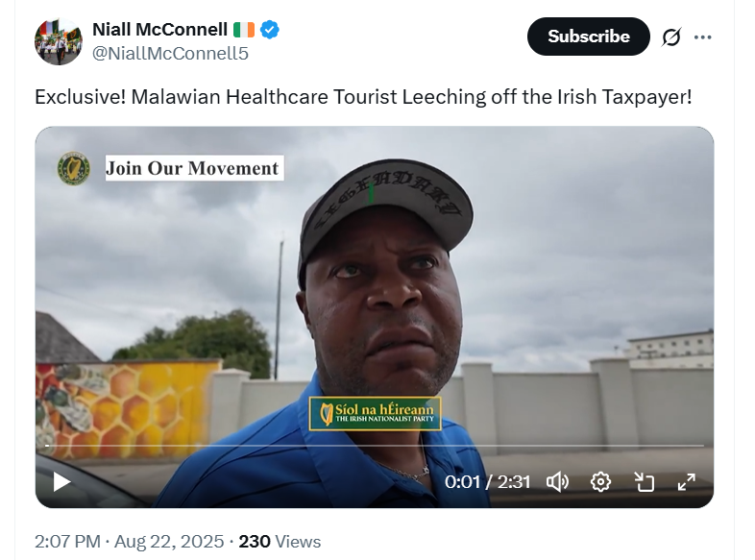This screenshot has height=560, width=755.
Task: Click the Síol na hÉireann party banner
Action: coord(375,414)
